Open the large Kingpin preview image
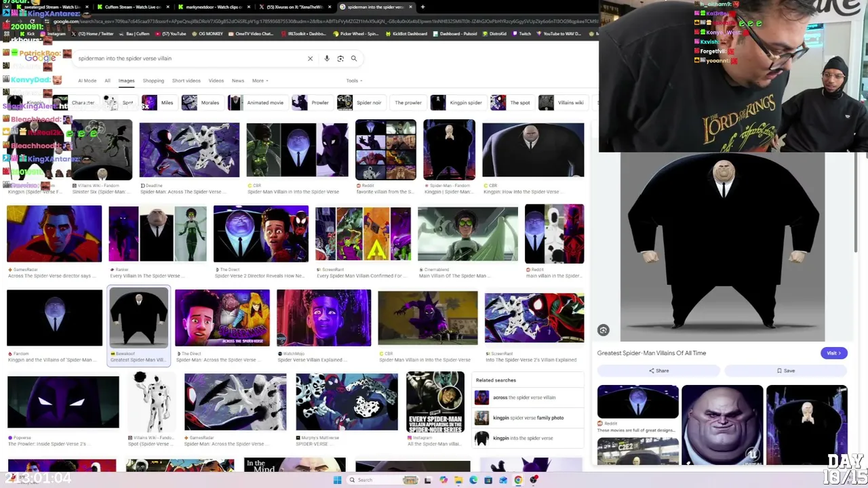 (723, 247)
